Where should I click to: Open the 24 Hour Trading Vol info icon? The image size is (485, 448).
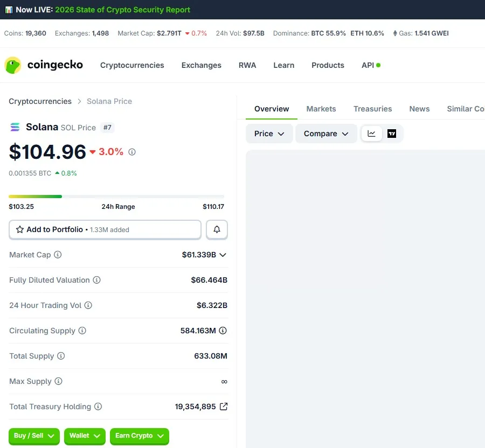pyautogui.click(x=88, y=305)
